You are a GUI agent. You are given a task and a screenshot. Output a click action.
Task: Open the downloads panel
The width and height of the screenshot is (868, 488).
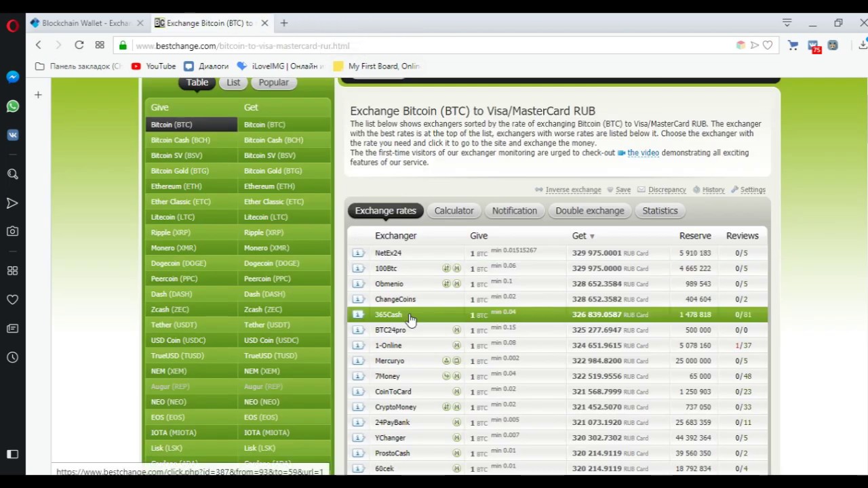coord(863,45)
